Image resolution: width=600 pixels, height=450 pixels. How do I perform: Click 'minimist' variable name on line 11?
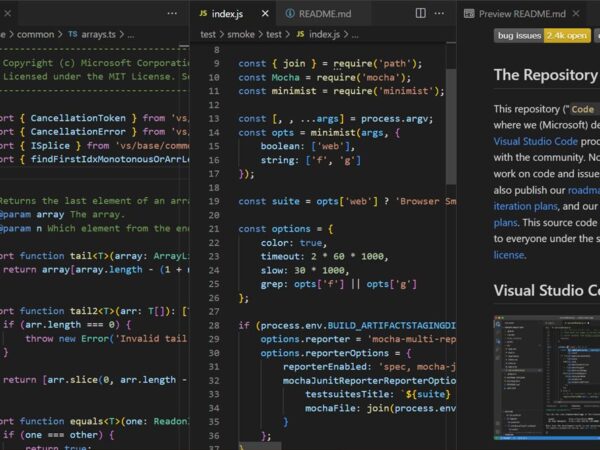294,91
